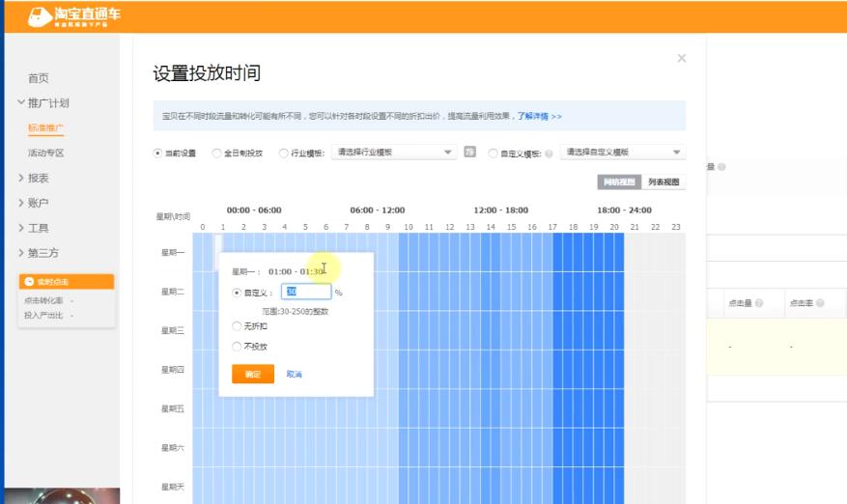Click the 点击转化率 entry in sidebar
The width and height of the screenshot is (847, 504).
(x=43, y=300)
